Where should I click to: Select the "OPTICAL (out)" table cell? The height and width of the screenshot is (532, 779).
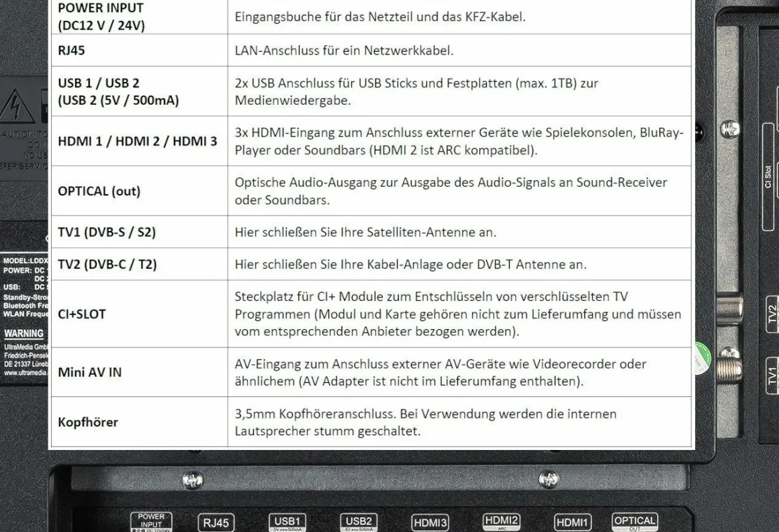140,191
